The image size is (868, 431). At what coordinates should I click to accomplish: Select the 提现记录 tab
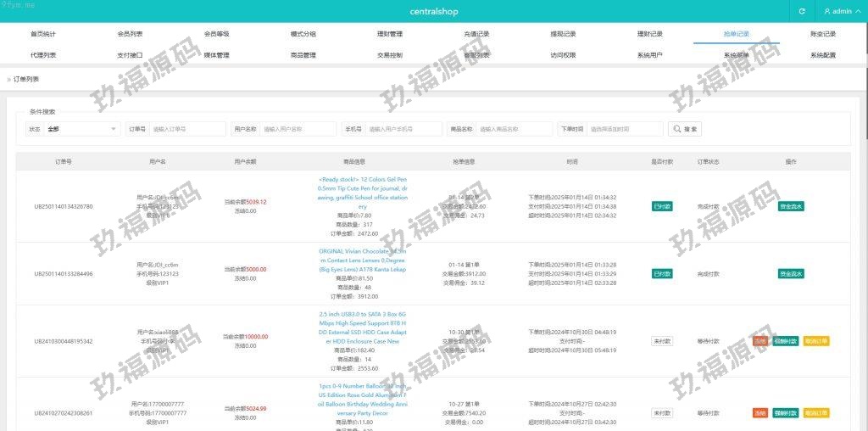563,34
